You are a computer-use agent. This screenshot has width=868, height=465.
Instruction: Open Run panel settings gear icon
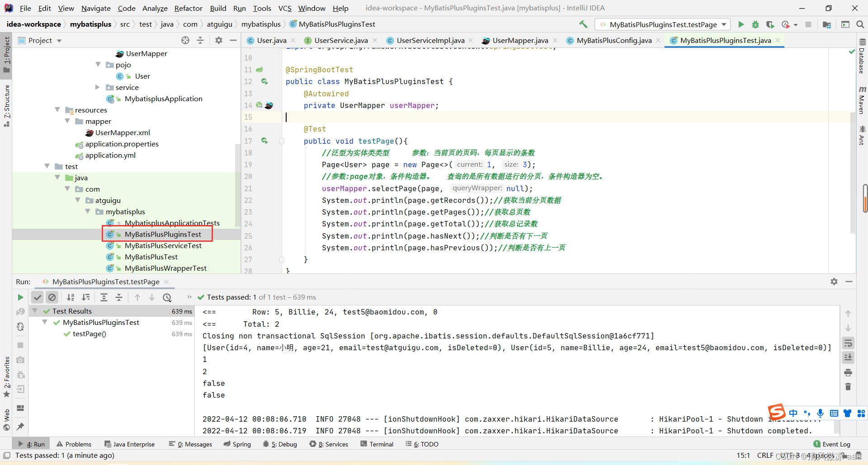(x=834, y=282)
